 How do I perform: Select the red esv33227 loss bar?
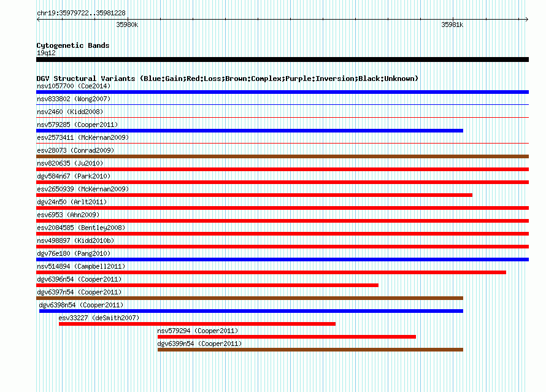(197, 324)
